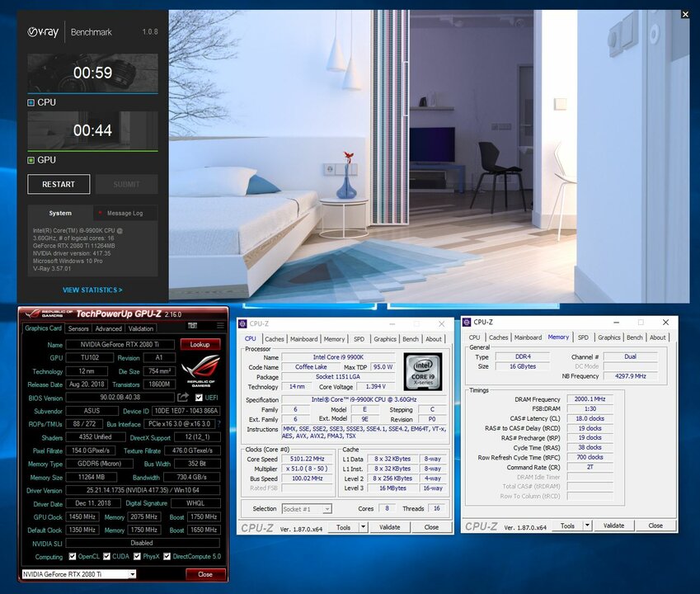The width and height of the screenshot is (700, 594).
Task: Open SPD tab in CPU-Z Memory window
Action: pos(583,337)
